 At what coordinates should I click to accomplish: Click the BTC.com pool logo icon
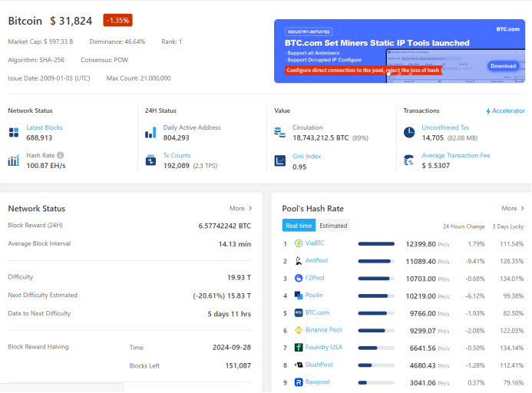[299, 312]
